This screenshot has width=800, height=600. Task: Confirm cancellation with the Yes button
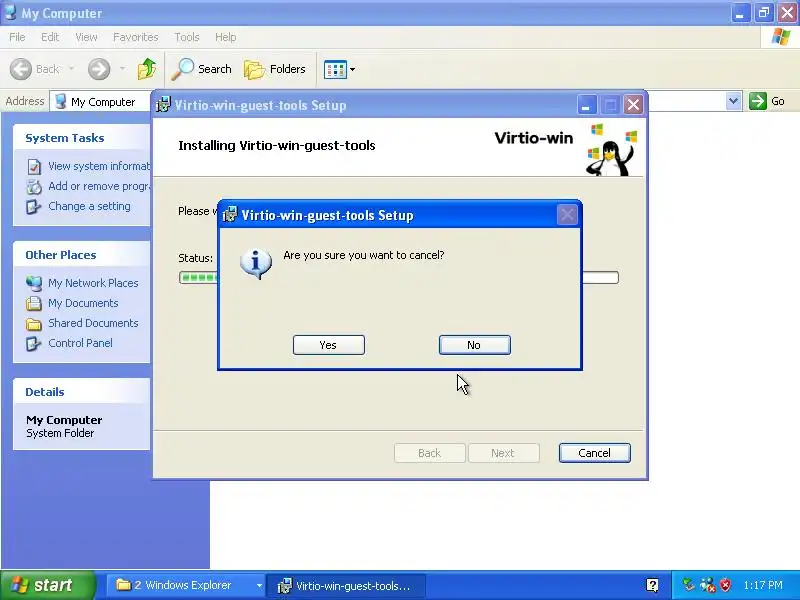[329, 345]
